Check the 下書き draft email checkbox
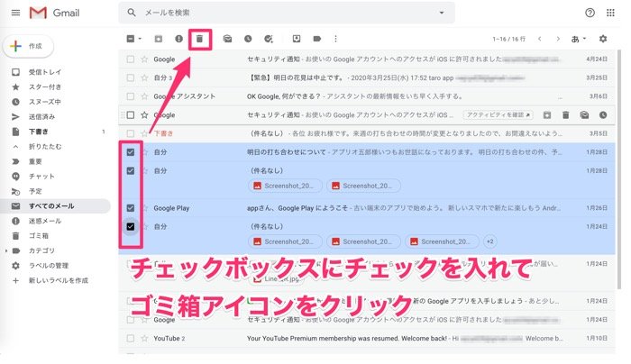 pyautogui.click(x=131, y=133)
